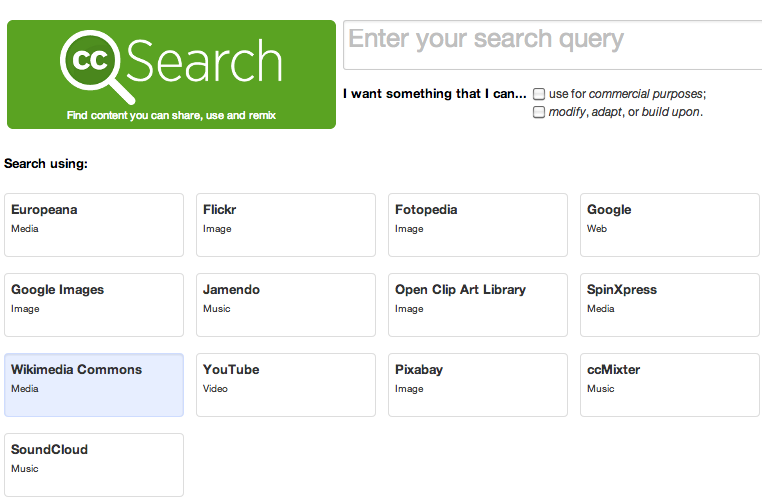Choose YouTube video search
Screen dimensions: 762x502
point(286,385)
